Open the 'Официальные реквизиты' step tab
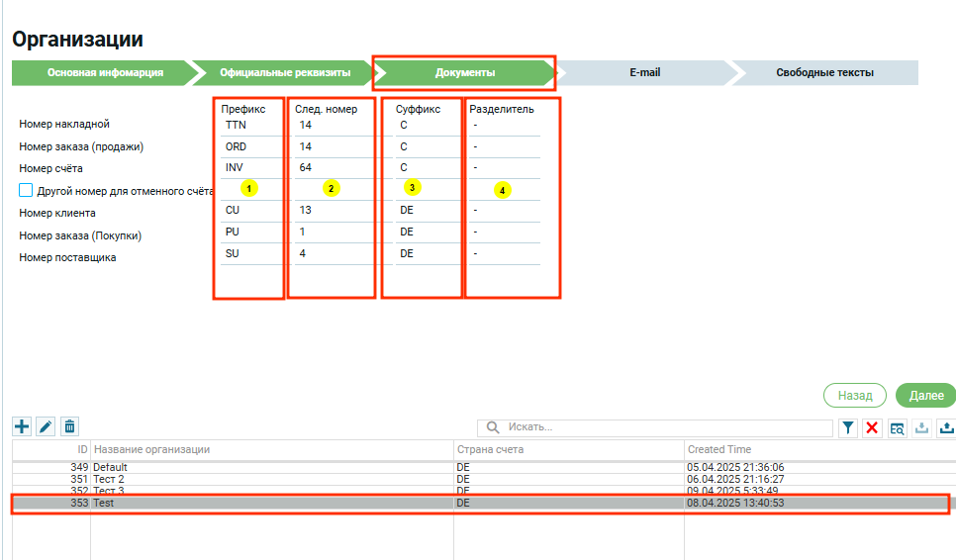Image resolution: width=956 pixels, height=560 pixels. coord(285,72)
